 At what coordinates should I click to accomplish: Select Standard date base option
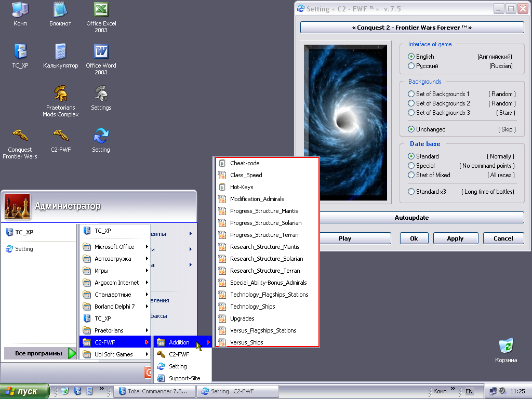point(411,156)
